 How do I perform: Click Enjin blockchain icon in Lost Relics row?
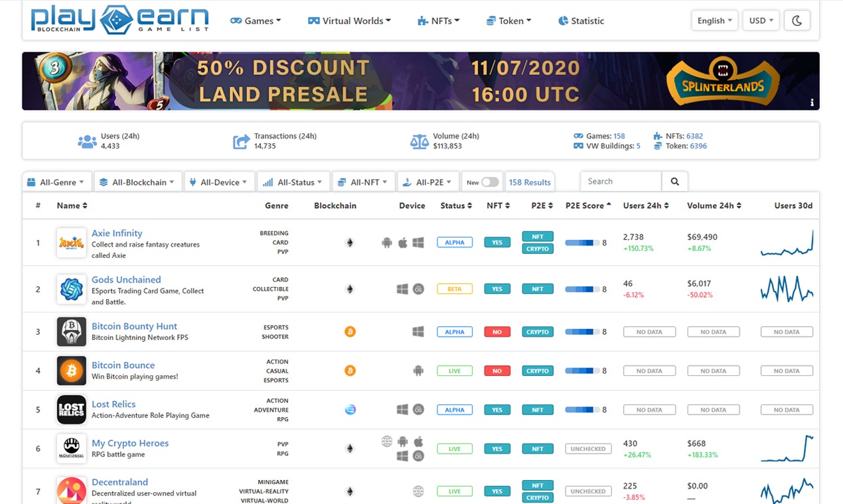pyautogui.click(x=350, y=410)
